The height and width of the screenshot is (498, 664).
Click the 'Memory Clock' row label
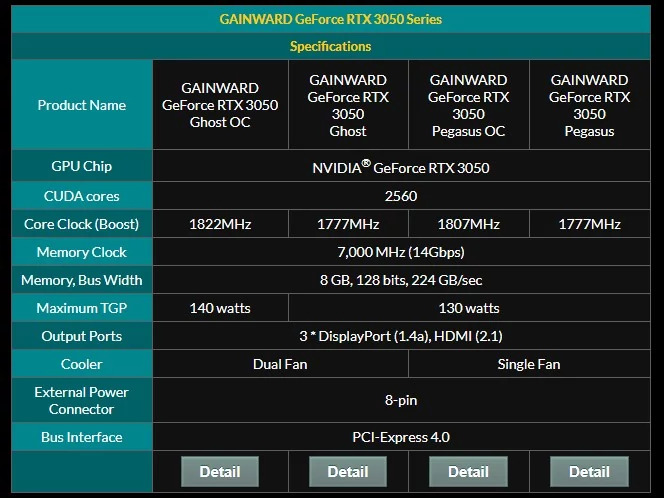coord(82,252)
